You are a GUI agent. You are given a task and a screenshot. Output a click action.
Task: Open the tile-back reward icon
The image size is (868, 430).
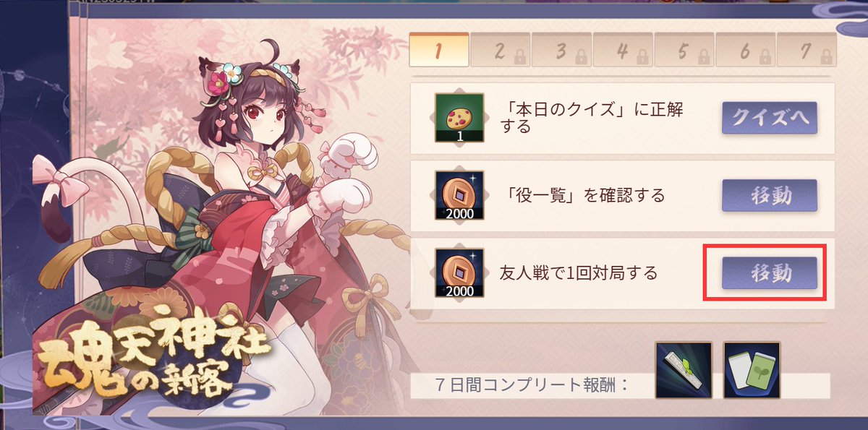684,370
